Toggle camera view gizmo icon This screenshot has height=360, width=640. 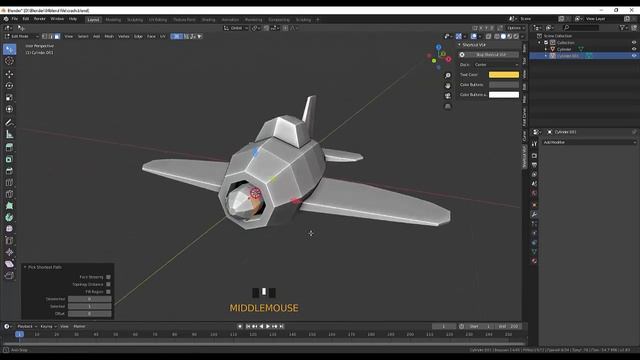tap(448, 96)
